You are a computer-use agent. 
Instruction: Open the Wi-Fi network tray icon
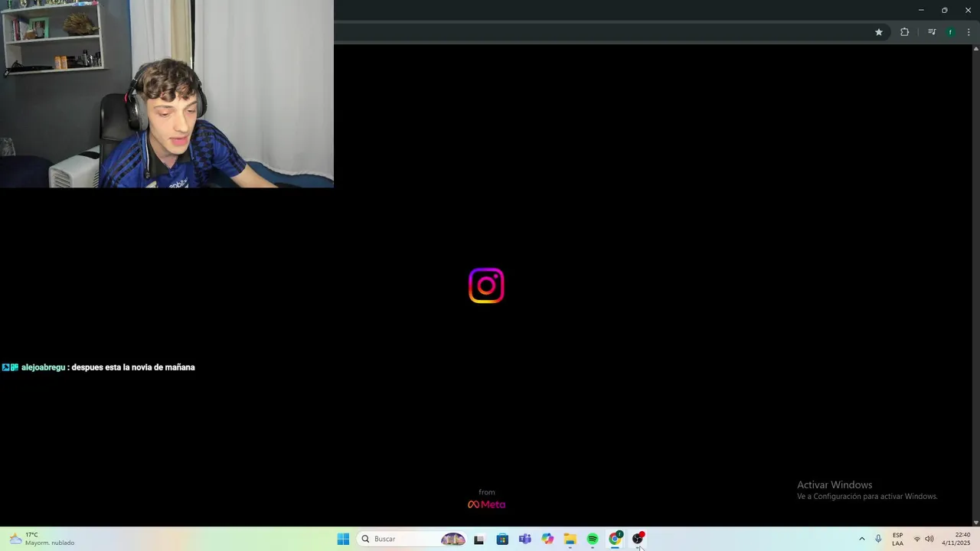point(917,539)
